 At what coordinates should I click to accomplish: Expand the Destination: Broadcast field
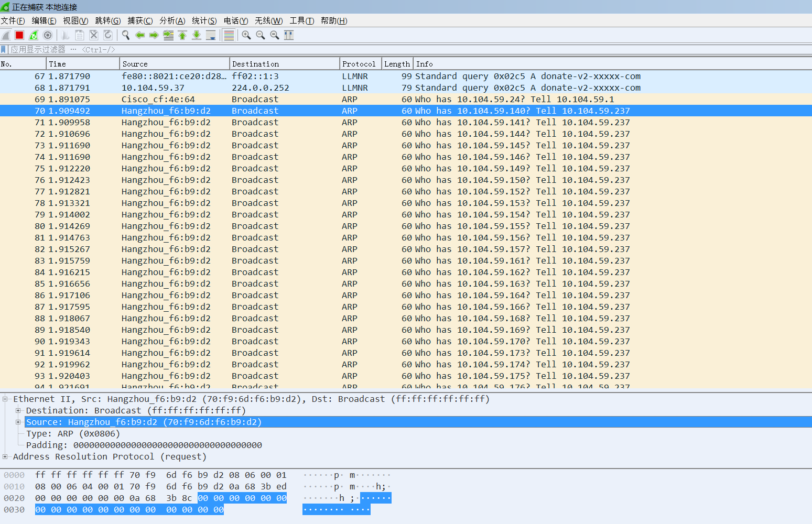point(18,411)
